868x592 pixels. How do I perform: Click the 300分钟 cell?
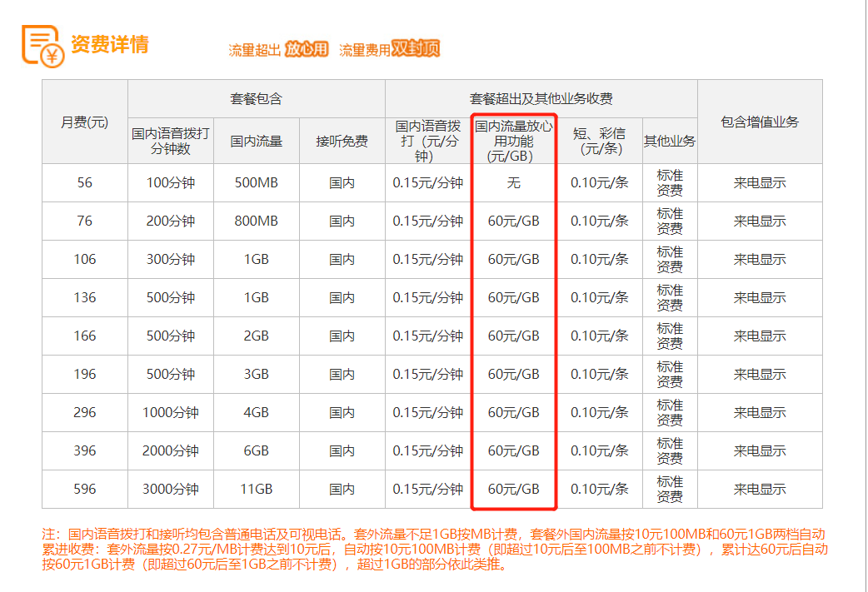coord(171,259)
